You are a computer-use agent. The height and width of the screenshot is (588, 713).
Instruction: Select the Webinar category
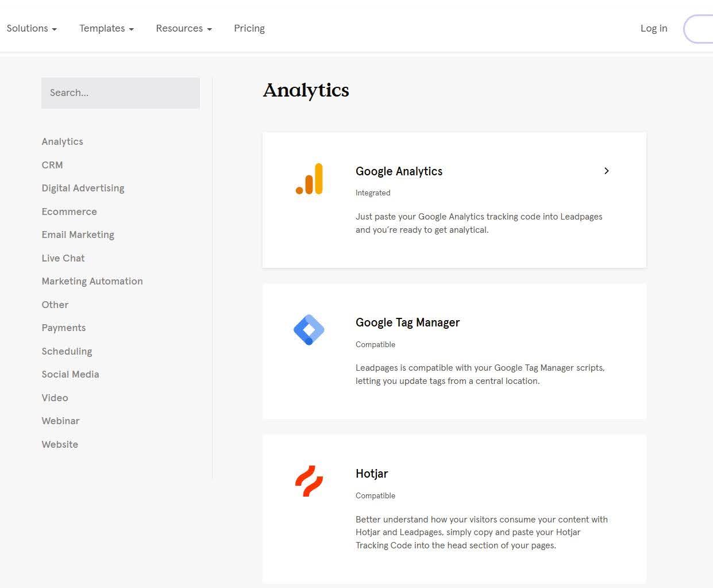click(x=60, y=421)
